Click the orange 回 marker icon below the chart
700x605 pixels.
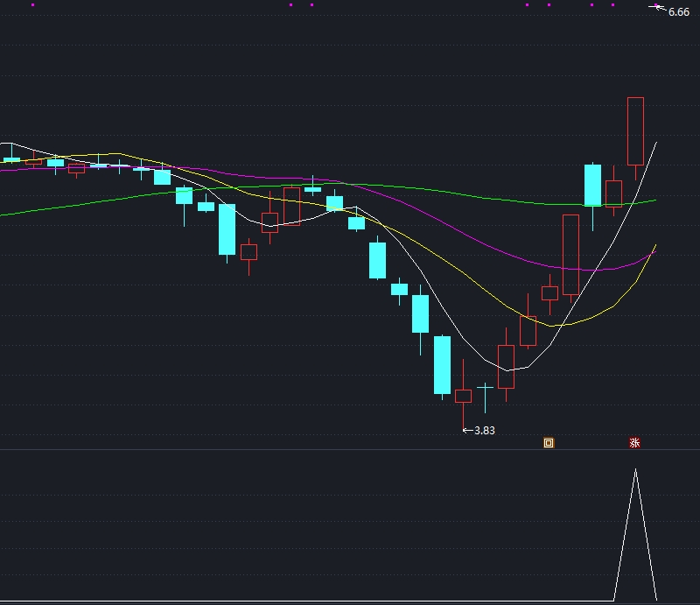click(x=549, y=443)
